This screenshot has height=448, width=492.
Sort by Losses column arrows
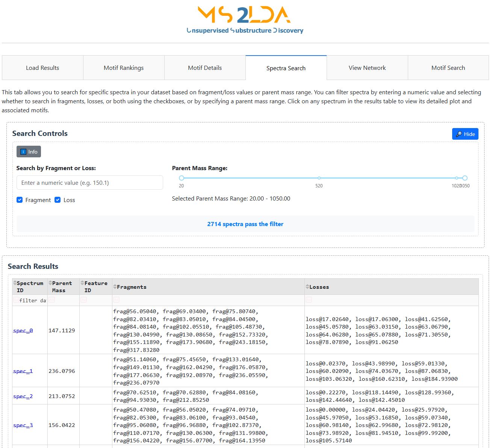point(307,287)
